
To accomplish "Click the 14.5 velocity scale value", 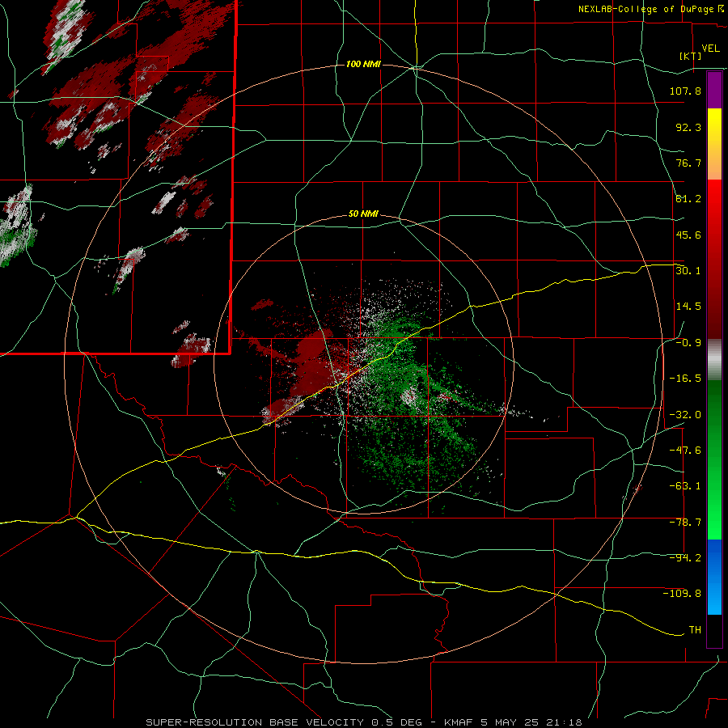I will pyautogui.click(x=688, y=307).
